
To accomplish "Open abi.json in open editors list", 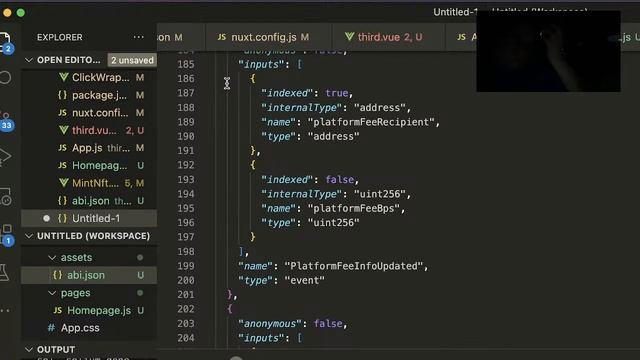I will pyautogui.click(x=91, y=200).
